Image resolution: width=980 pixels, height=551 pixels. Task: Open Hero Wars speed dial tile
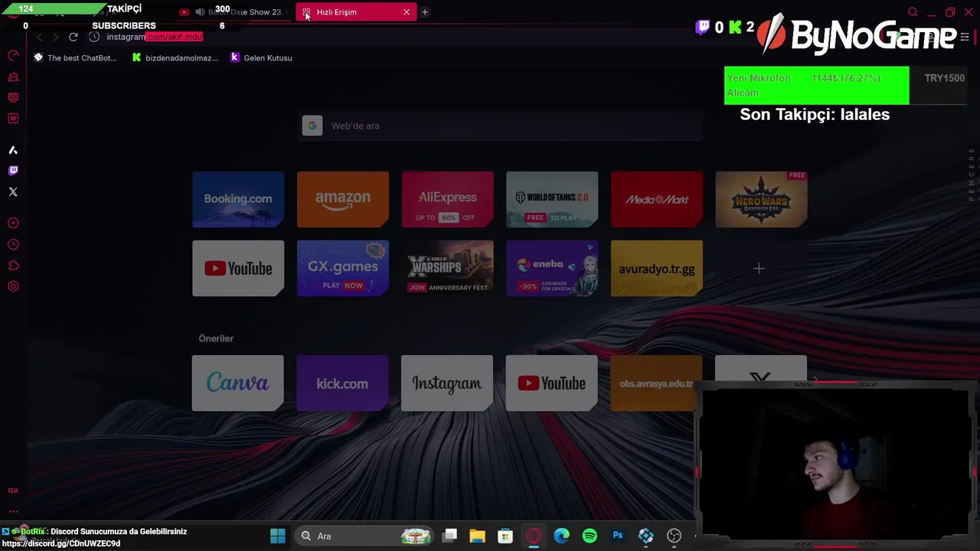(x=761, y=199)
